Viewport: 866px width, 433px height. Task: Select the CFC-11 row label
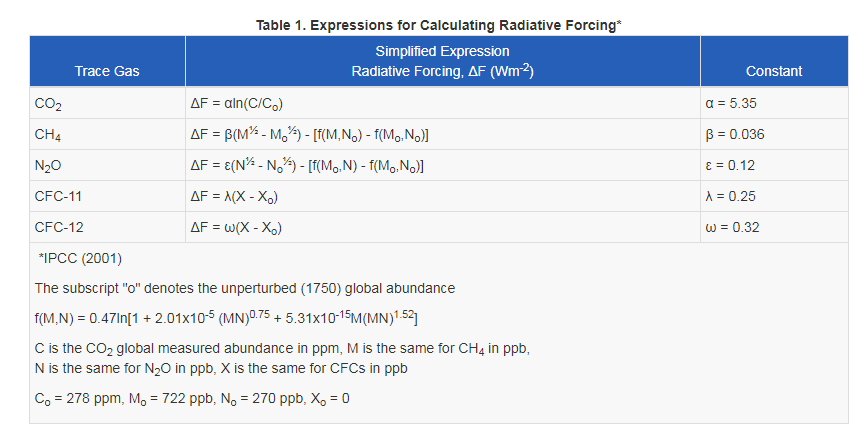pos(59,196)
